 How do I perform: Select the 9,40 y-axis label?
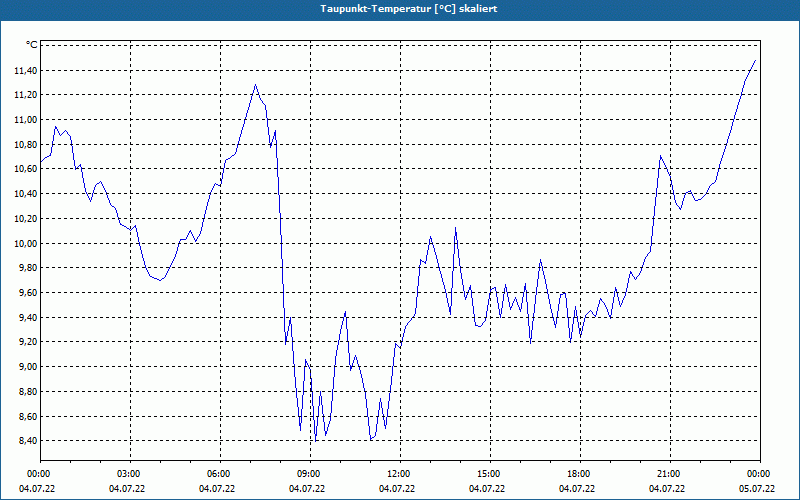pos(28,317)
